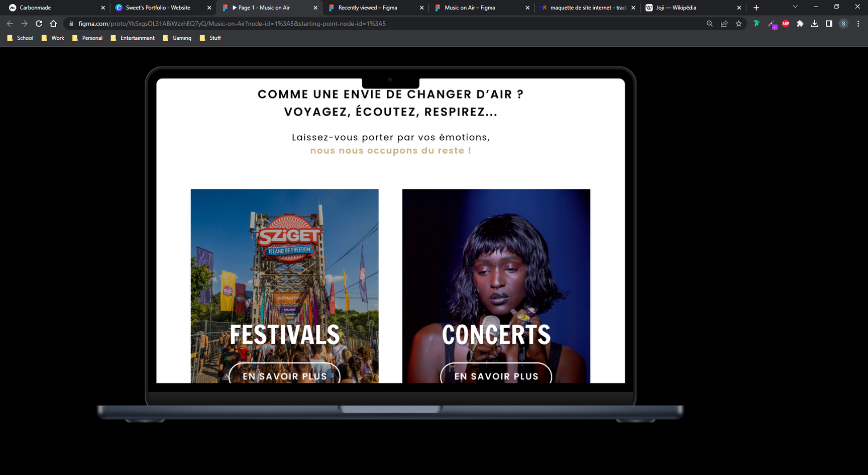
Task: Toggle the browser side panel
Action: (x=829, y=24)
